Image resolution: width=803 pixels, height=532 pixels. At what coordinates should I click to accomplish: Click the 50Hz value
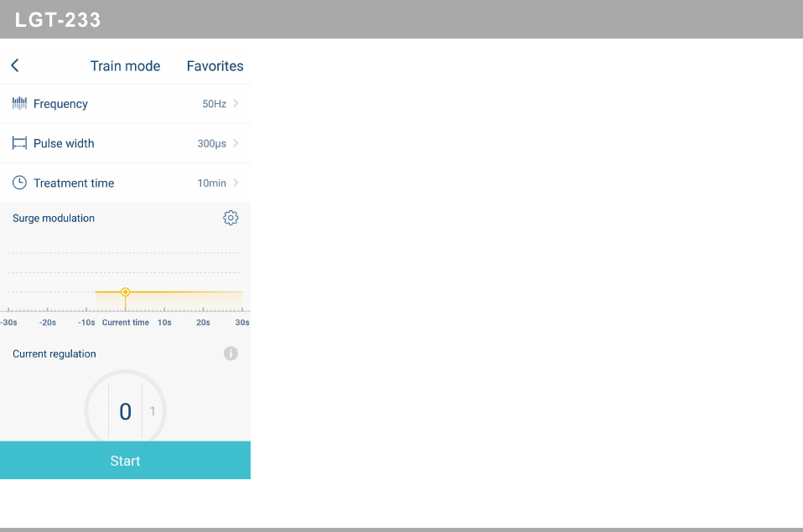point(214,104)
